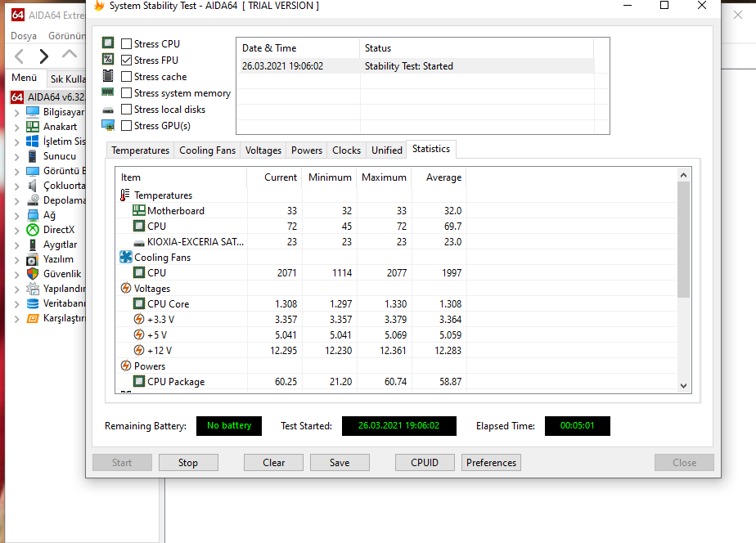Image resolution: width=756 pixels, height=543 pixels.
Task: Click the AIDA64 back navigation arrow
Action: (20, 56)
